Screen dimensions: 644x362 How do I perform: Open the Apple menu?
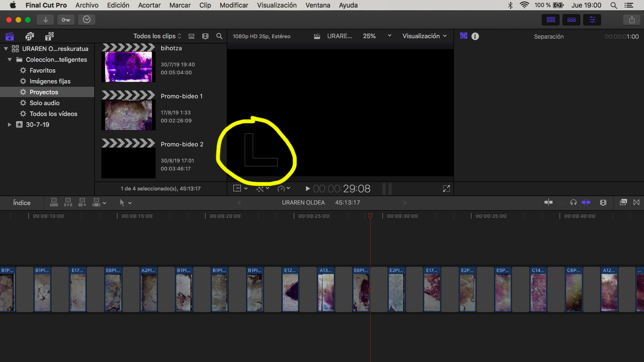(13, 5)
